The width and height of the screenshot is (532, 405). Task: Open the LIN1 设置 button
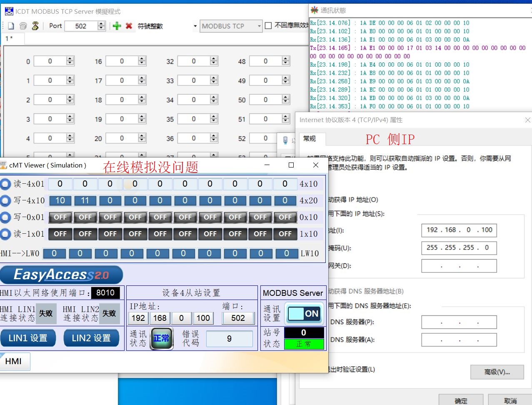coord(28,338)
